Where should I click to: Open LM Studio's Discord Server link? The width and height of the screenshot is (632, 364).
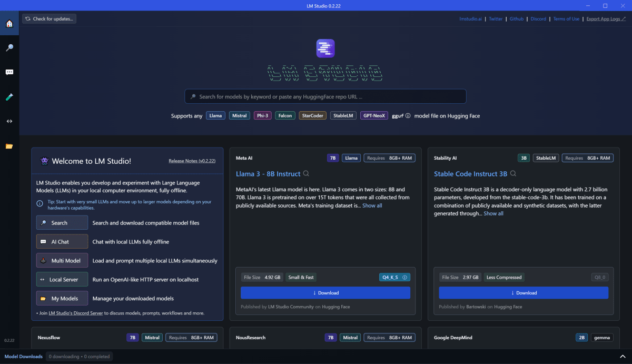click(76, 313)
